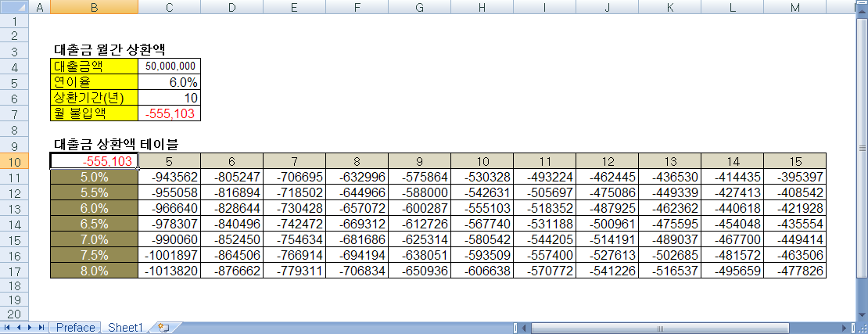Click the horizontal scrollbar thumb
868x334 pixels.
click(x=661, y=328)
